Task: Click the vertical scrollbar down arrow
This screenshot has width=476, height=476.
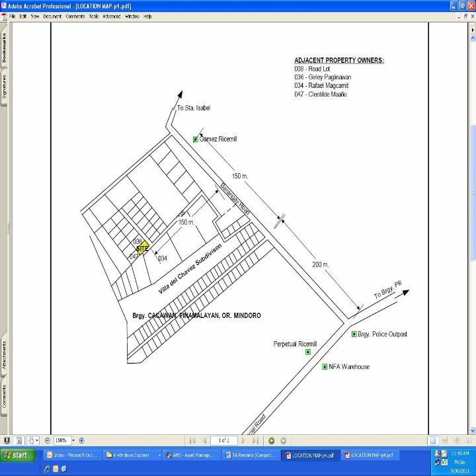Action: [472, 430]
